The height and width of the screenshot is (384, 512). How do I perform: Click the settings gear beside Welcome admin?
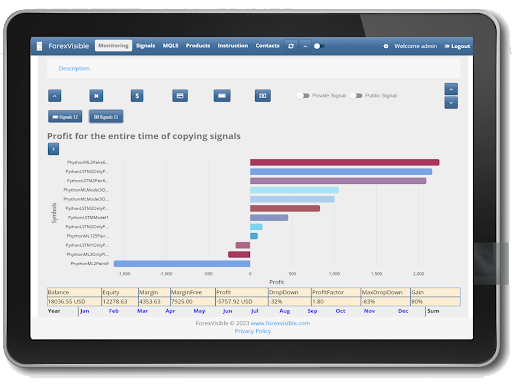(386, 46)
